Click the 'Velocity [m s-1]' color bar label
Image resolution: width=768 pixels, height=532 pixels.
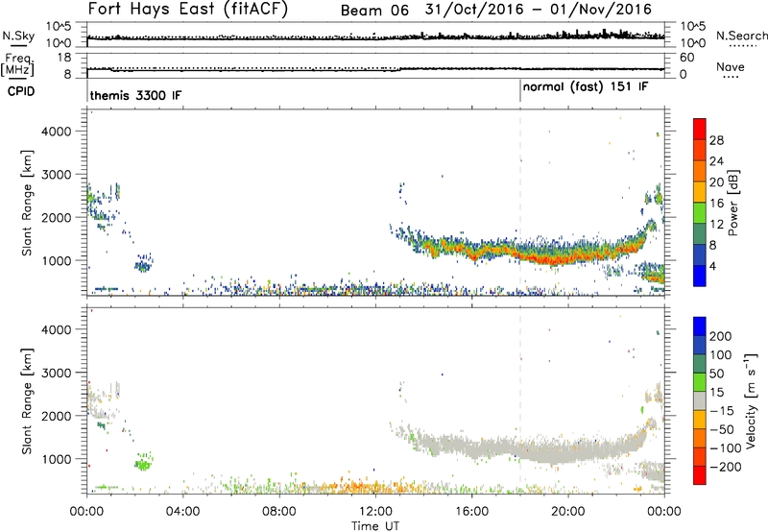[x=751, y=400]
